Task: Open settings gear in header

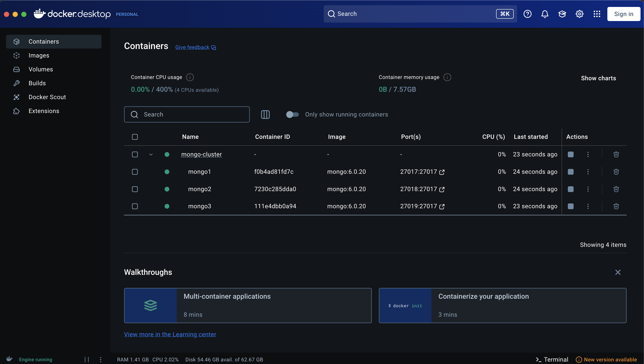Action: pyautogui.click(x=580, y=14)
